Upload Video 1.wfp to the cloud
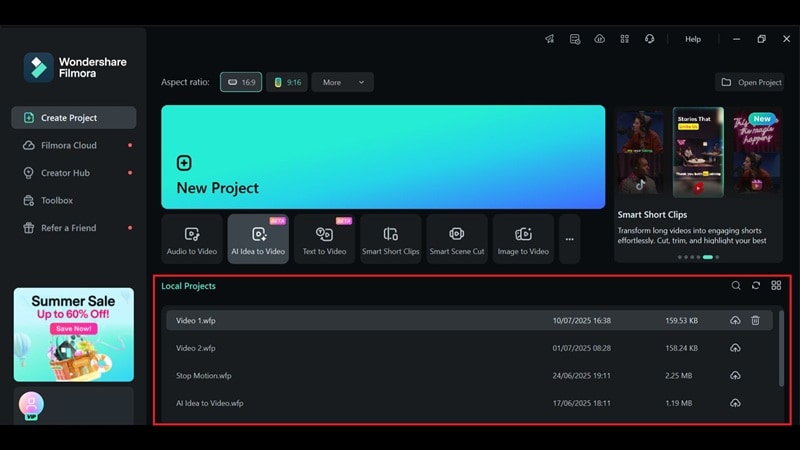This screenshot has height=450, width=800. pyautogui.click(x=735, y=320)
